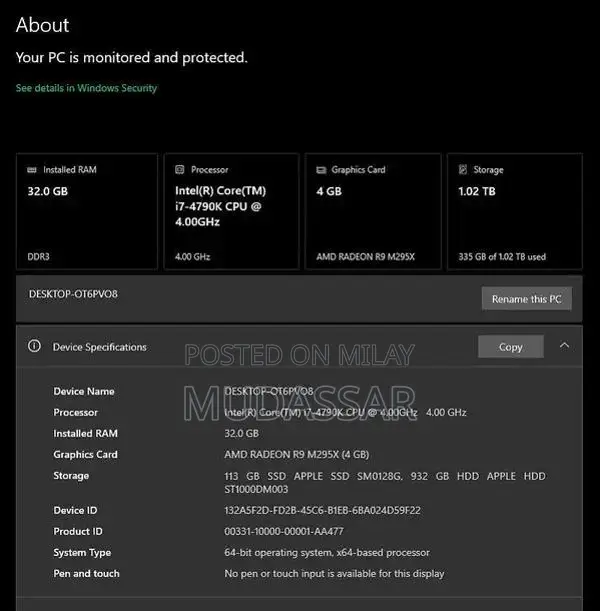Viewport: 600px width, 611px height.
Task: Select the 4 GB value in Graphics Card
Action: click(329, 191)
